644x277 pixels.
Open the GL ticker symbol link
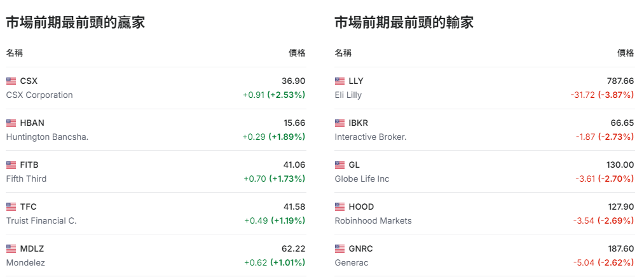pyautogui.click(x=354, y=165)
